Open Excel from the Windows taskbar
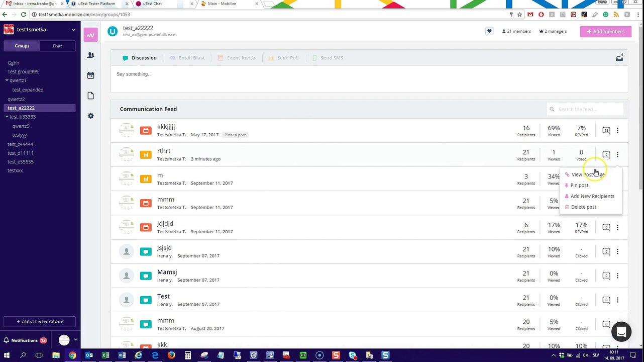 click(x=105, y=355)
